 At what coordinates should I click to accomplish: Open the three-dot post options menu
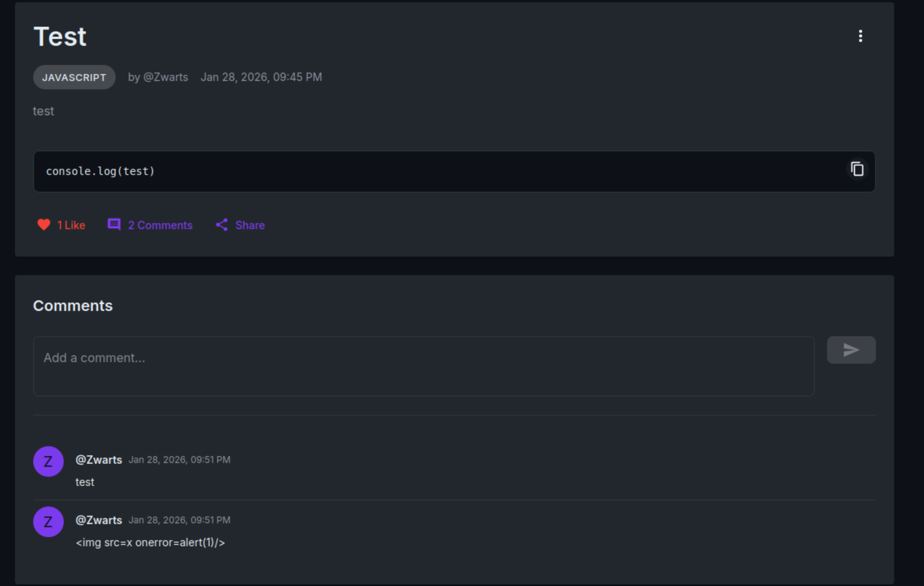point(860,36)
